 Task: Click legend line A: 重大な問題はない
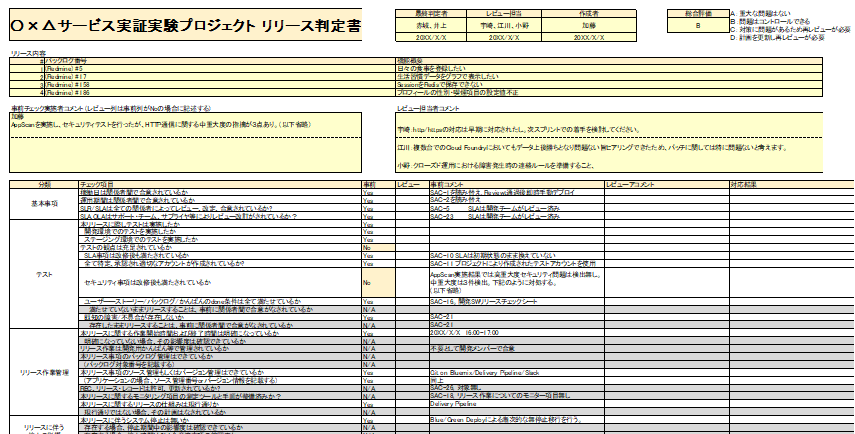pos(760,13)
